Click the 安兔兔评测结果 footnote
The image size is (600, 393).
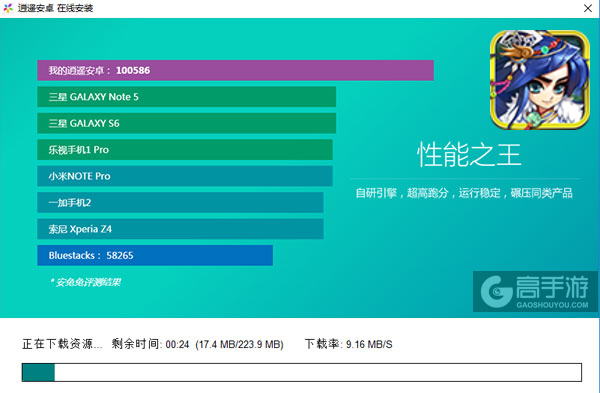coord(86,282)
